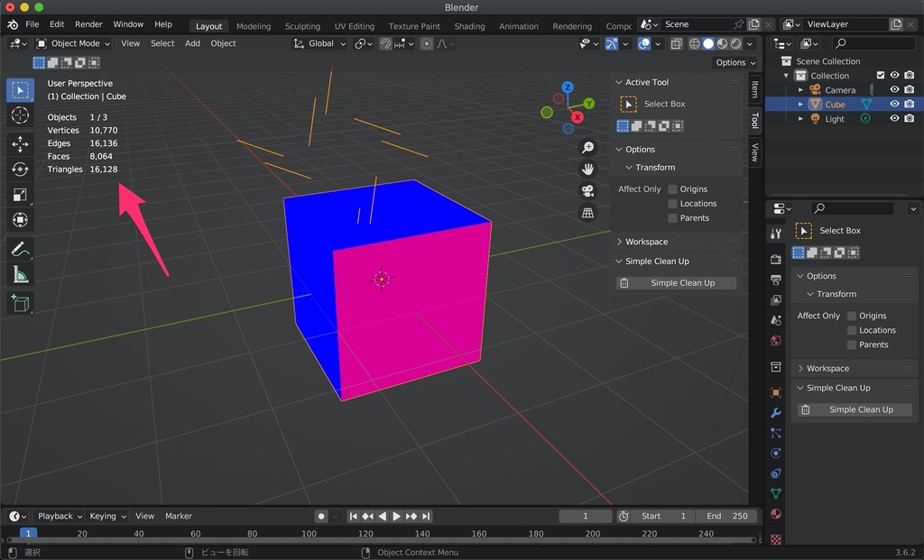Pick the Annotate tool
Screen dimensions: 924x560
20,249
